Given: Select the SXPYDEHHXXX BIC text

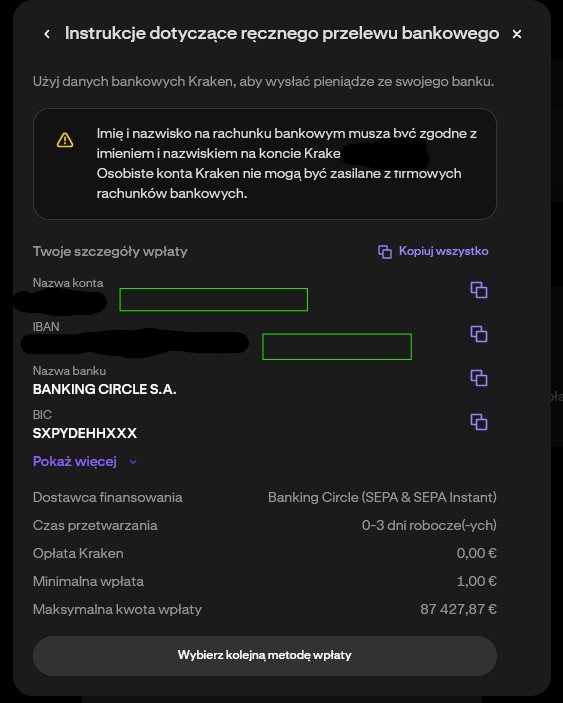Looking at the screenshot, I should tap(85, 433).
